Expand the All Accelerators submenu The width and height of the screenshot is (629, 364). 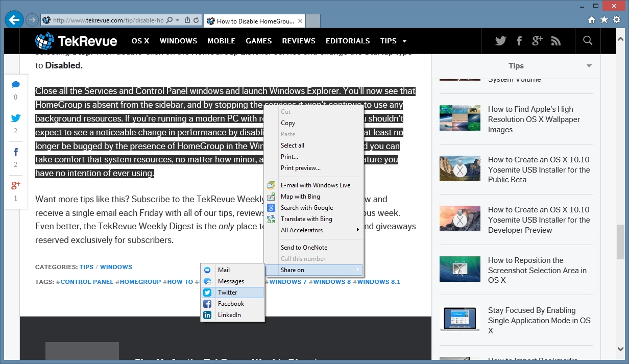tap(358, 230)
